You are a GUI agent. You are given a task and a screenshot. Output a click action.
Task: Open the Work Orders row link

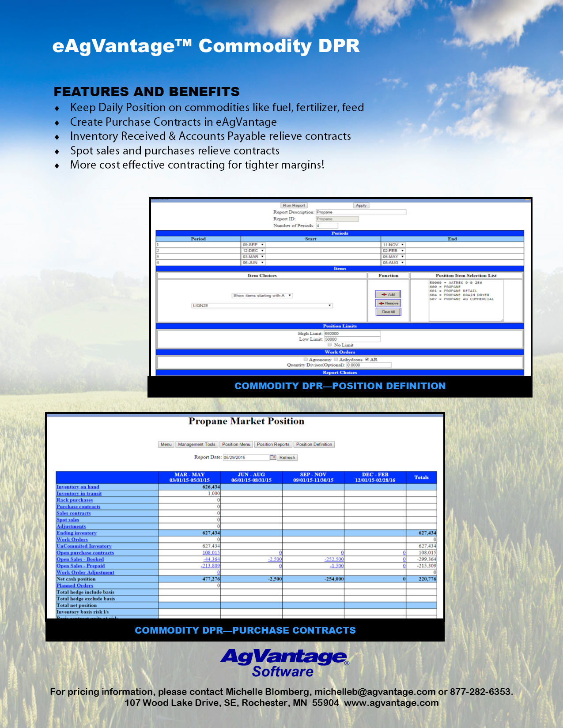point(72,540)
